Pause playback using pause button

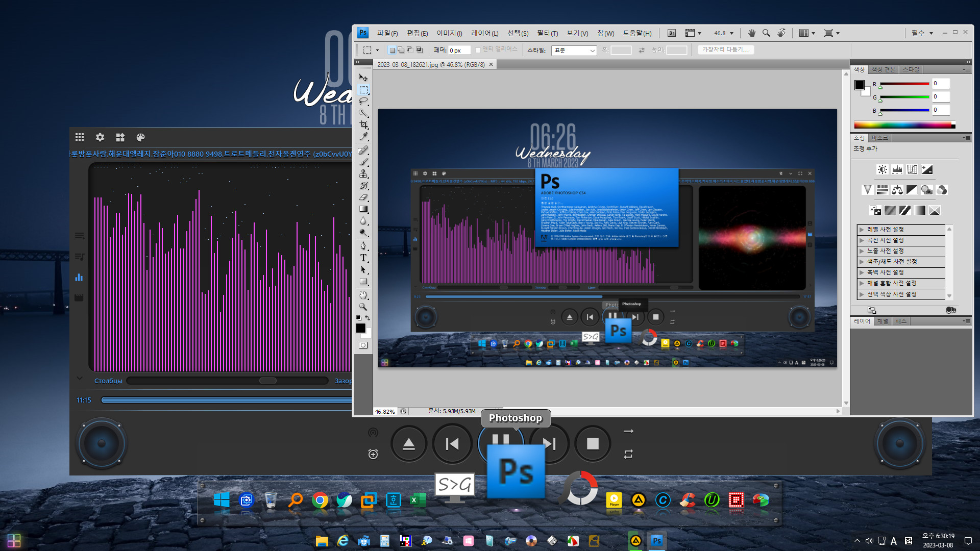pyautogui.click(x=501, y=443)
